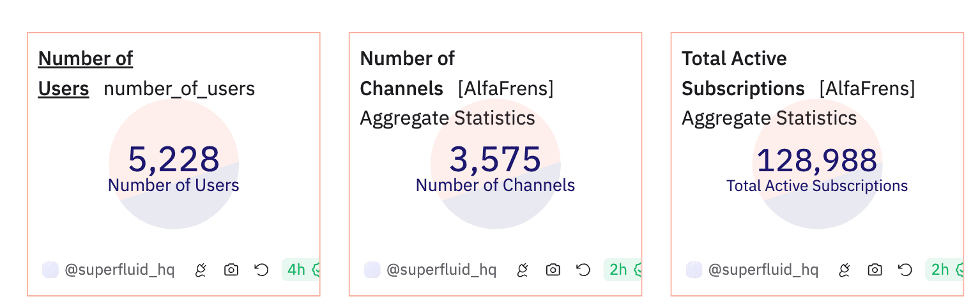980x308 pixels.
Task: Click the plug API icon on Number of Users widget
Action: [x=201, y=270]
